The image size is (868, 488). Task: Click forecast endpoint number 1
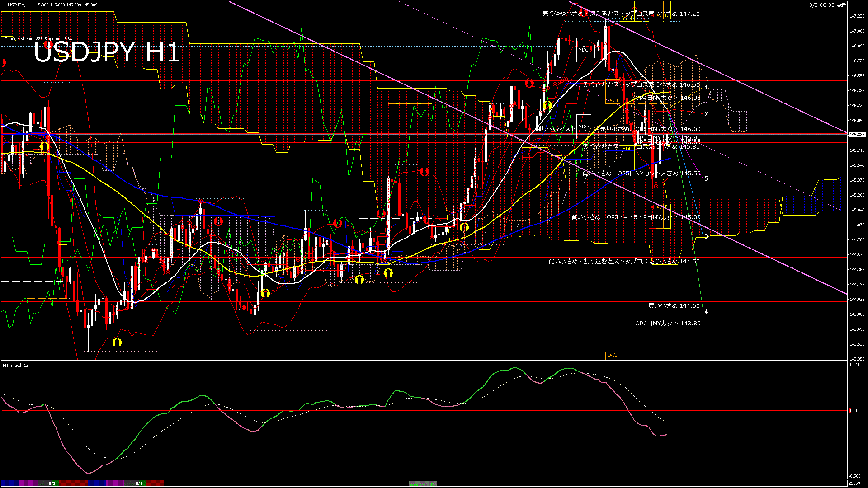click(706, 87)
